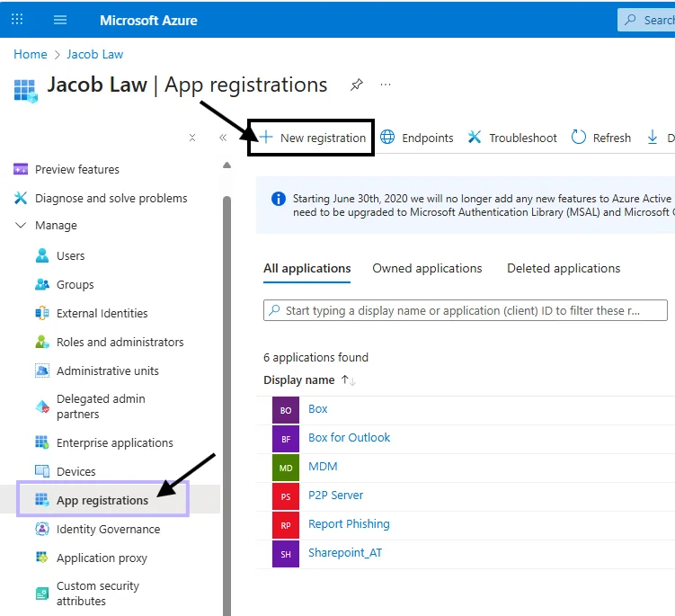Click the Administrative units icon

pos(41,370)
